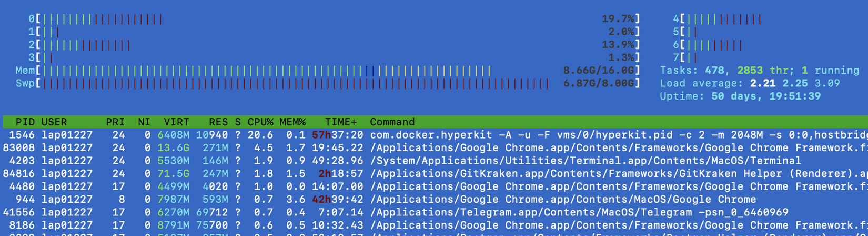Screen dimensions: 868x236
Task: Sort the list by CPU% header
Action: pyautogui.click(x=260, y=122)
